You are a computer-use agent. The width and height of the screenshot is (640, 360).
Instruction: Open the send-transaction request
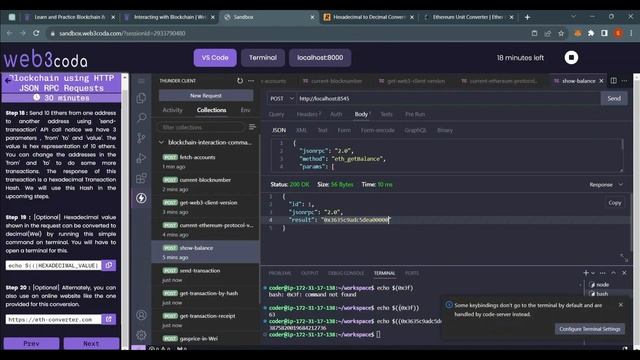[205, 275]
